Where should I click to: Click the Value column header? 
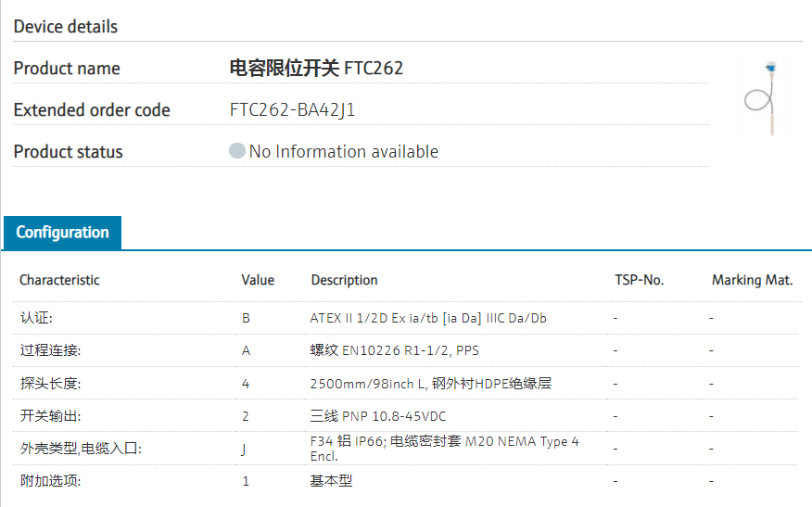[258, 280]
